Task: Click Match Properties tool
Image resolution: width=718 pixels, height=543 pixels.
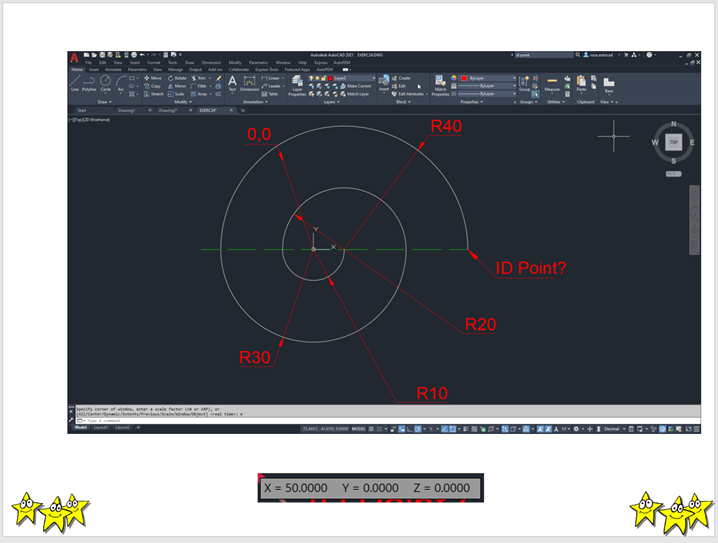Action: pyautogui.click(x=440, y=86)
